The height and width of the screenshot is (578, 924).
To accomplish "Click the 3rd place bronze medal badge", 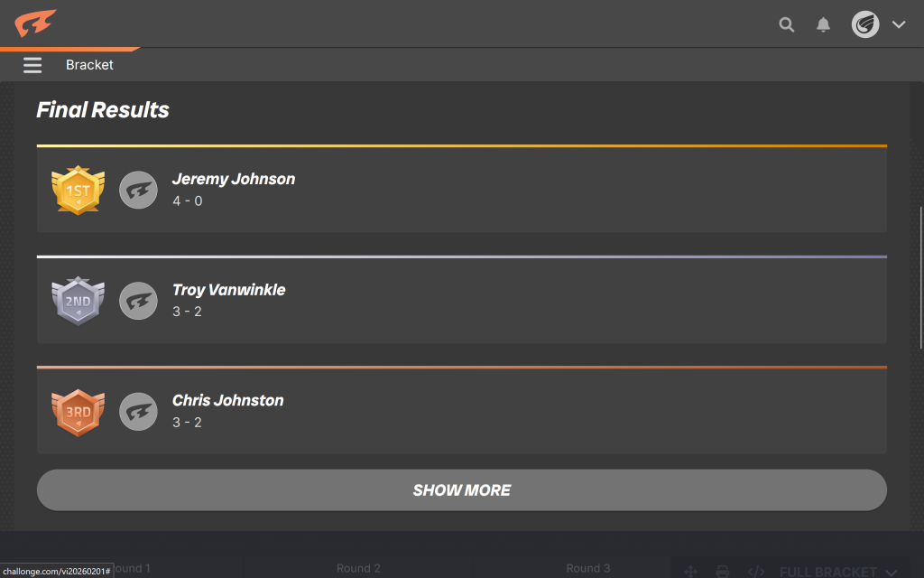I will 79,412.
